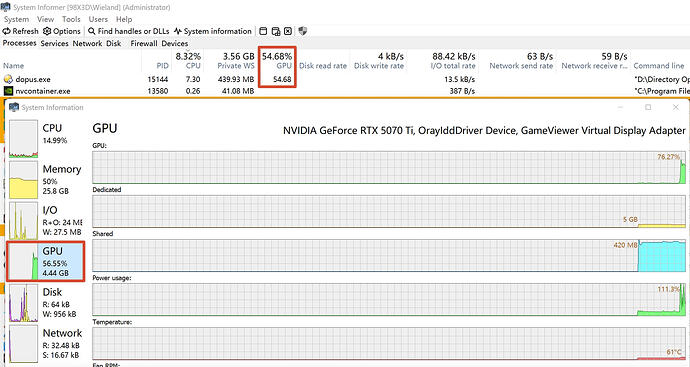Click the 54.68 GPU value for dopus.exe
Image resolution: width=690 pixels, height=367 pixels.
[282, 79]
